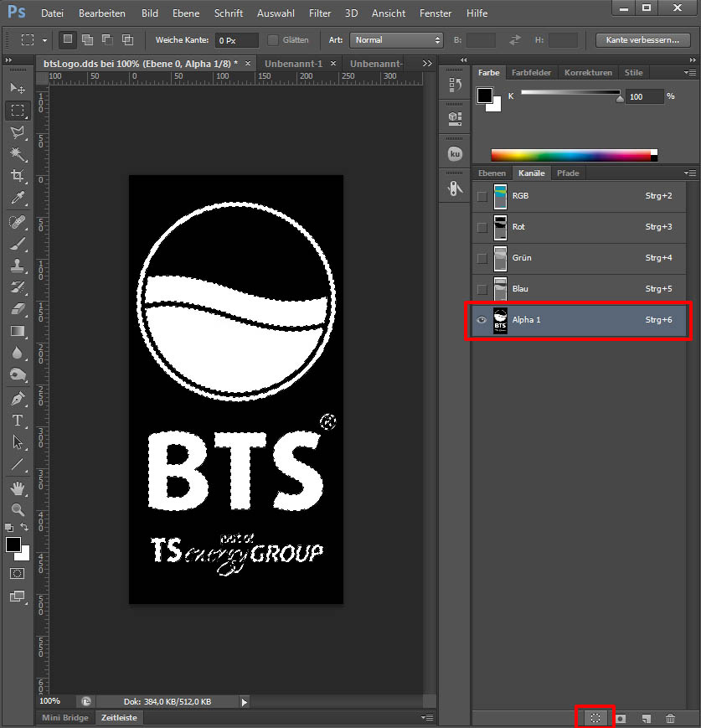Click the Weiche Kante input field

pyautogui.click(x=236, y=40)
